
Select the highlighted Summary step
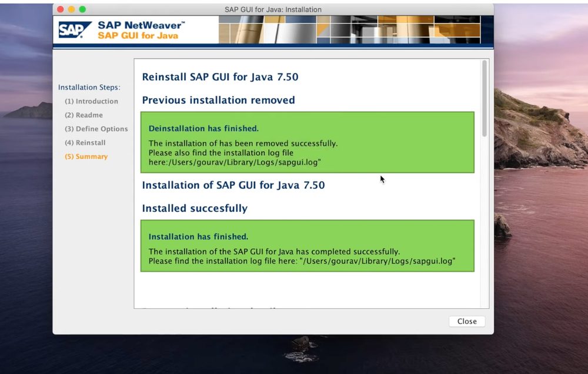pyautogui.click(x=86, y=156)
